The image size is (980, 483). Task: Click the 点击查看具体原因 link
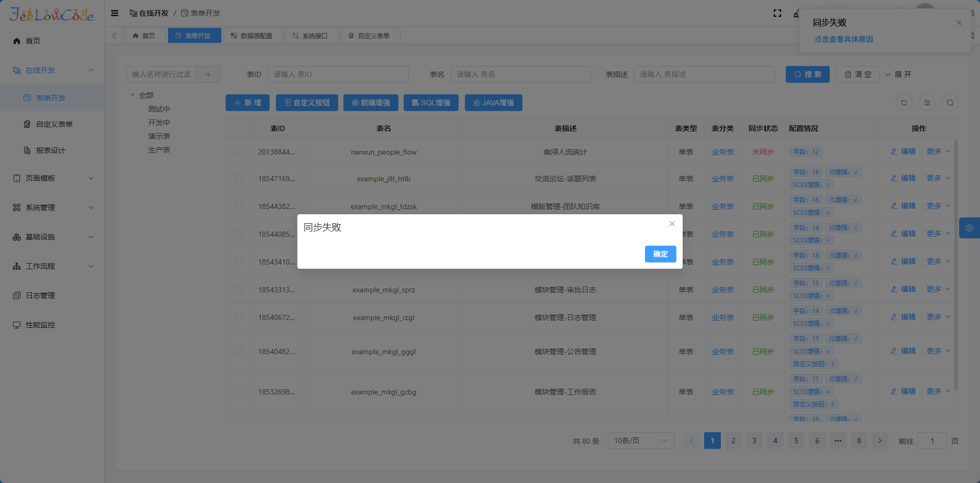point(843,39)
